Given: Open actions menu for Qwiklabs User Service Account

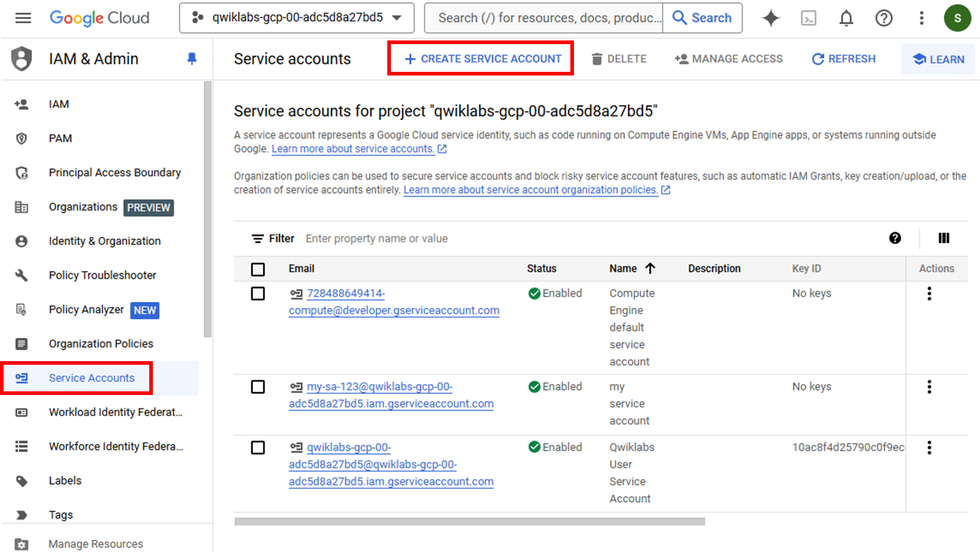Looking at the screenshot, I should coord(929,448).
